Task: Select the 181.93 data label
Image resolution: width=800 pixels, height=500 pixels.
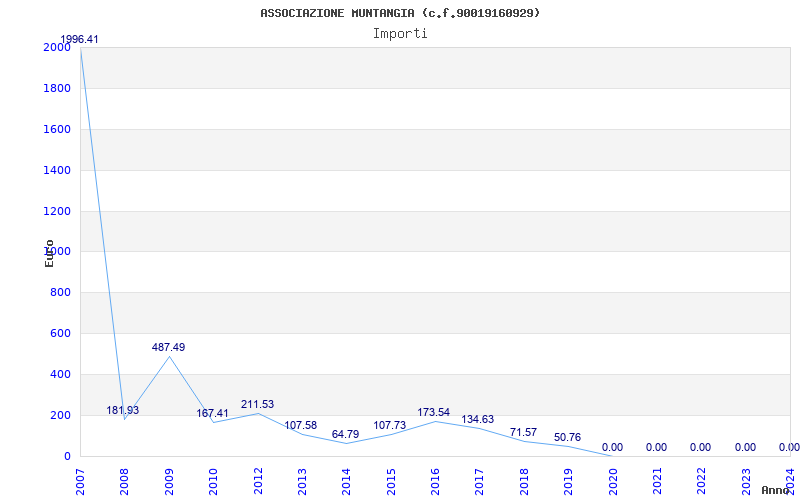Action: pos(122,410)
